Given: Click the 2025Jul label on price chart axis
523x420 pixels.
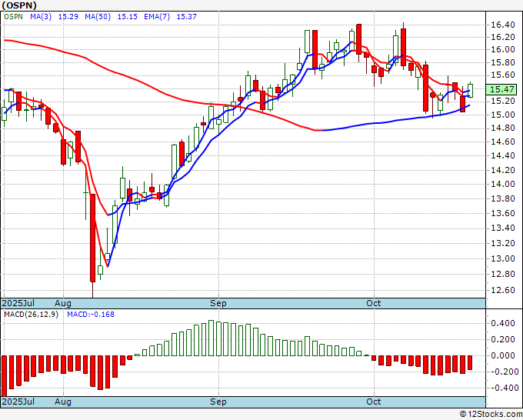Looking at the screenshot, I should pos(18,303).
